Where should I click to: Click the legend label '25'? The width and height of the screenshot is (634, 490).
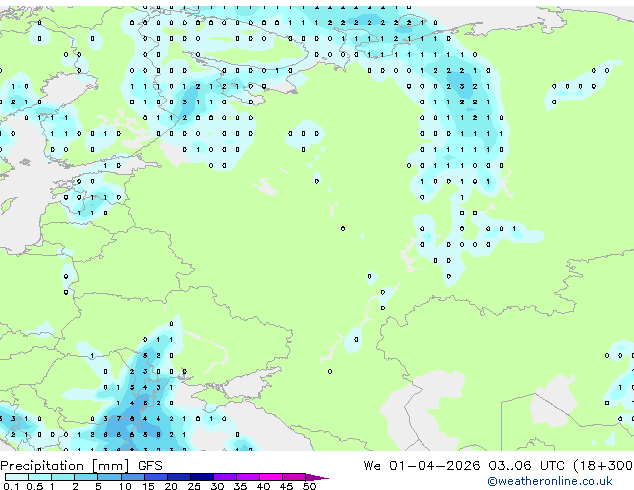click(x=194, y=486)
